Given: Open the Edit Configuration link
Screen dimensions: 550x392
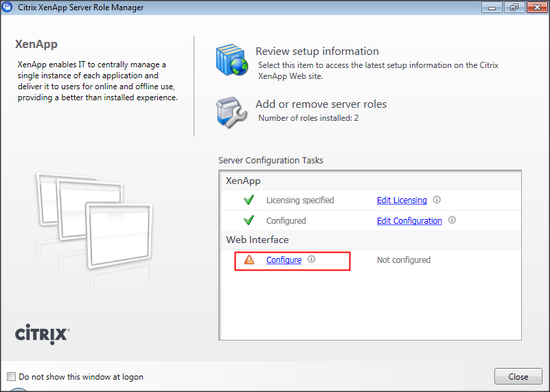Looking at the screenshot, I should (x=409, y=221).
